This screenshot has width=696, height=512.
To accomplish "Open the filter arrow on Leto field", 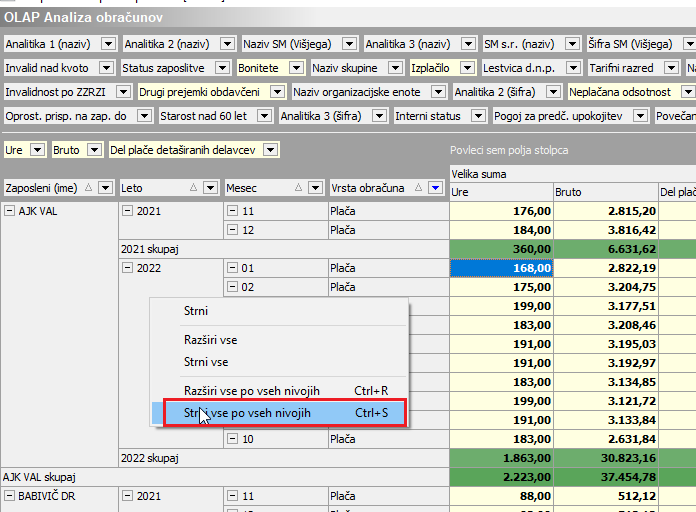I will (210, 187).
